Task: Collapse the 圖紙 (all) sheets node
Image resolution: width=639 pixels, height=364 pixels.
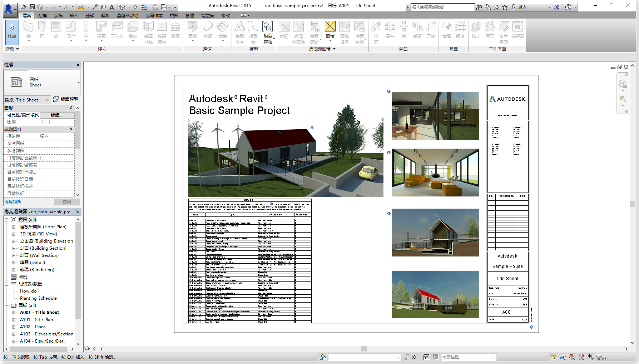Action: point(6,305)
